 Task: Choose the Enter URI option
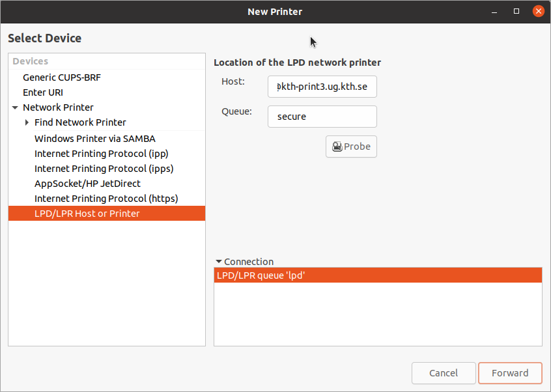click(43, 92)
